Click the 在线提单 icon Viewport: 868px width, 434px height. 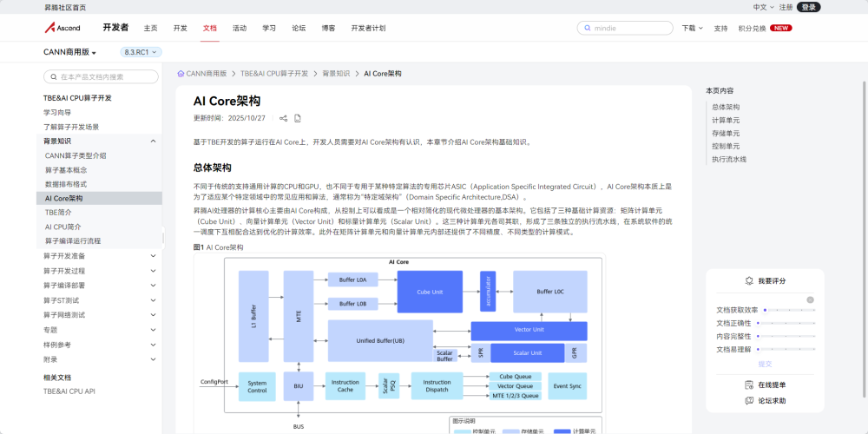tap(749, 385)
